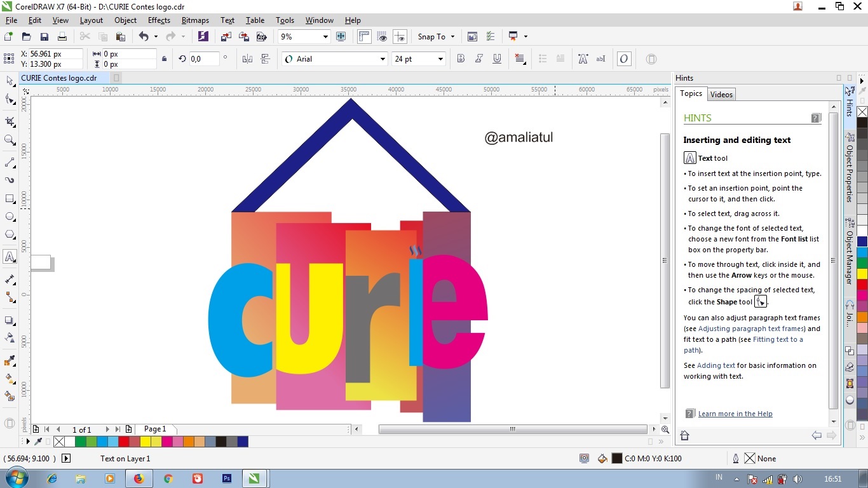868x488 pixels.
Task: Open the Table menu
Action: [x=255, y=20]
